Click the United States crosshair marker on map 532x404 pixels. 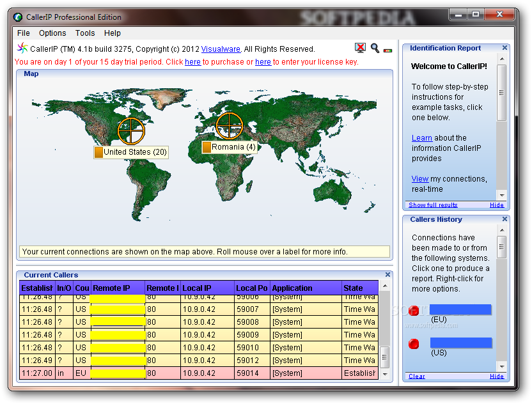click(131, 131)
